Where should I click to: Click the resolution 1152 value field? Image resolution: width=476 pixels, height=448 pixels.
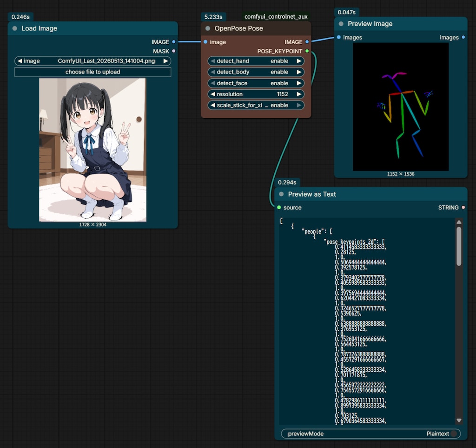[x=256, y=94]
